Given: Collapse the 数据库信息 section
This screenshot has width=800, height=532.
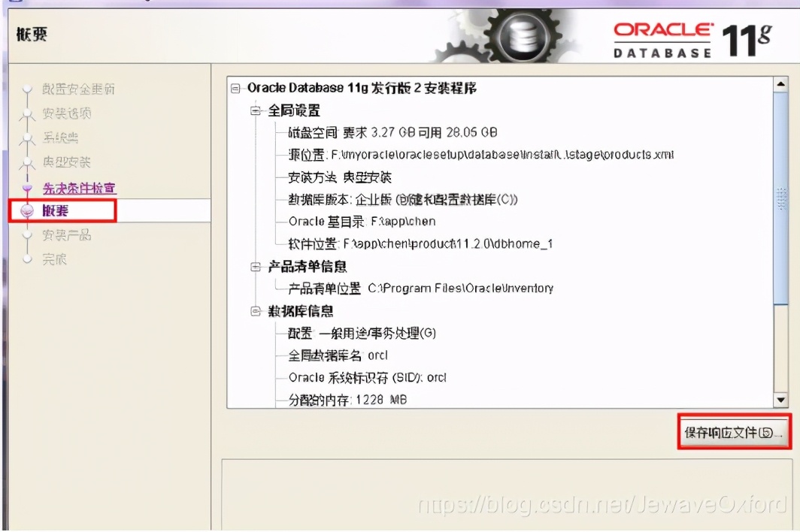Looking at the screenshot, I should tap(256, 311).
